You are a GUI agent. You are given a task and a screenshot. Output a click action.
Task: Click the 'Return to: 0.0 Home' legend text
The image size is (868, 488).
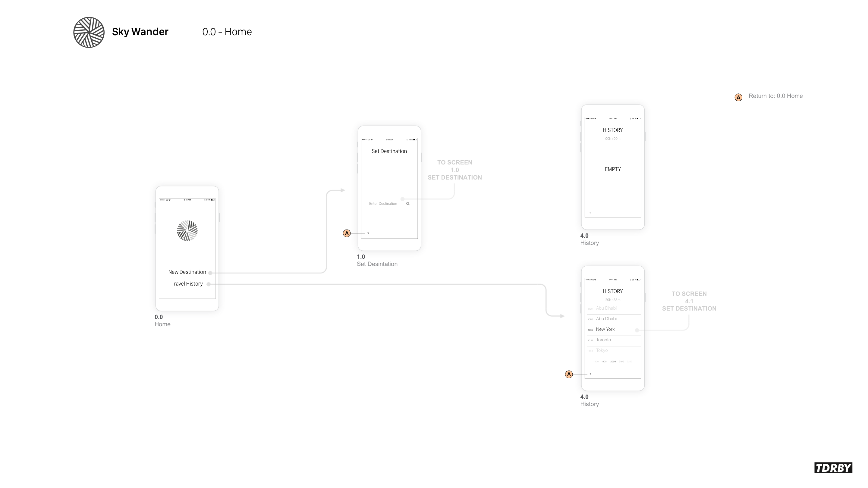[775, 96]
